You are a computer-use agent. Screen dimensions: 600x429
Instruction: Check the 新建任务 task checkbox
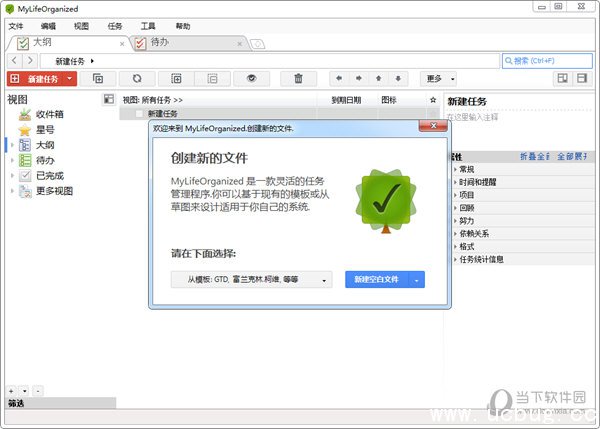point(140,114)
